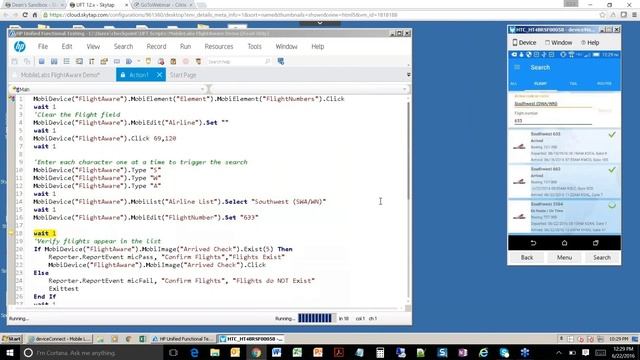Click the circle icon on third flight result
This screenshot has width=640, height=360.
click(x=612, y=205)
